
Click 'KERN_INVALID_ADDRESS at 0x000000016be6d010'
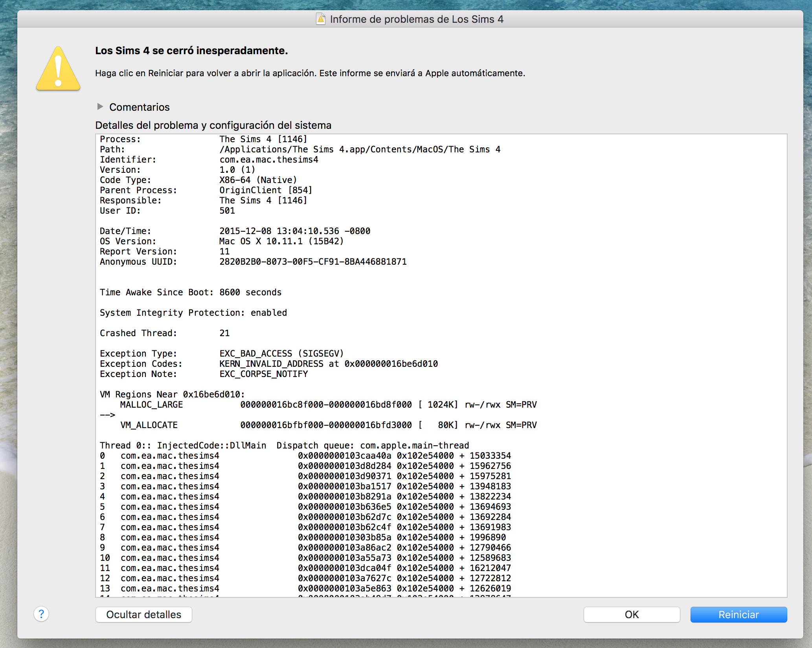coord(329,364)
